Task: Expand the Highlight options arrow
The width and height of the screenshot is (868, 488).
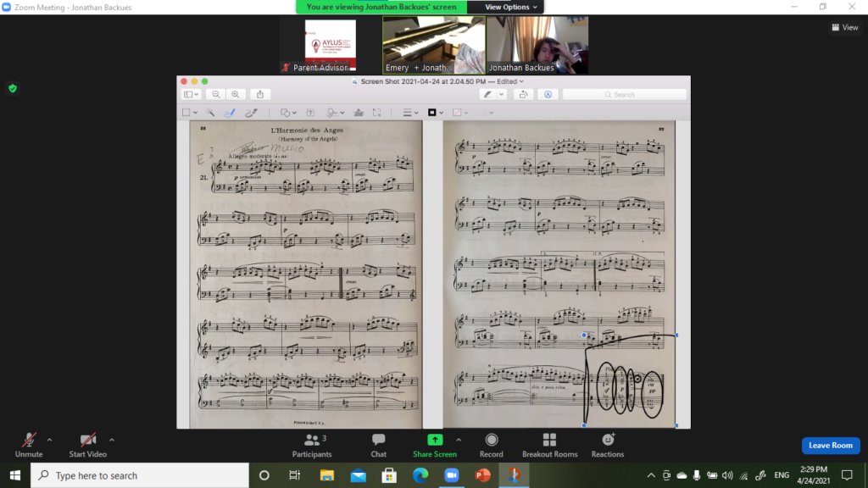Action: pos(502,95)
